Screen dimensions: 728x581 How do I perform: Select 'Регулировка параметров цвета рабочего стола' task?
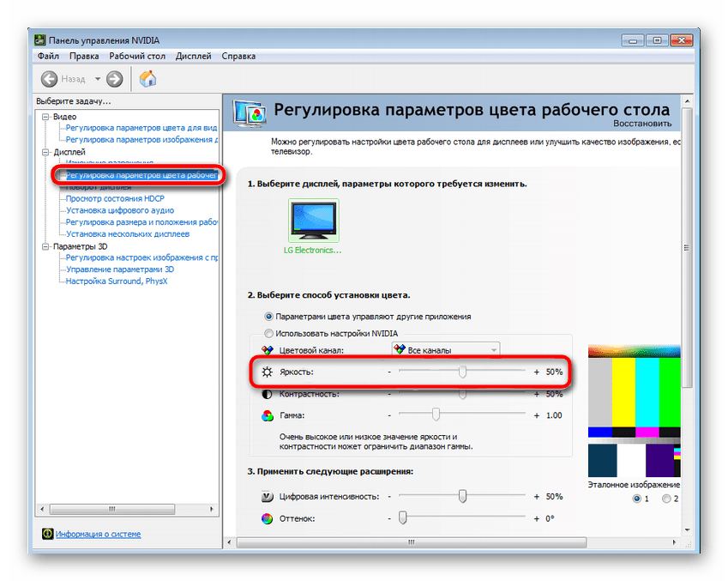pos(141,175)
